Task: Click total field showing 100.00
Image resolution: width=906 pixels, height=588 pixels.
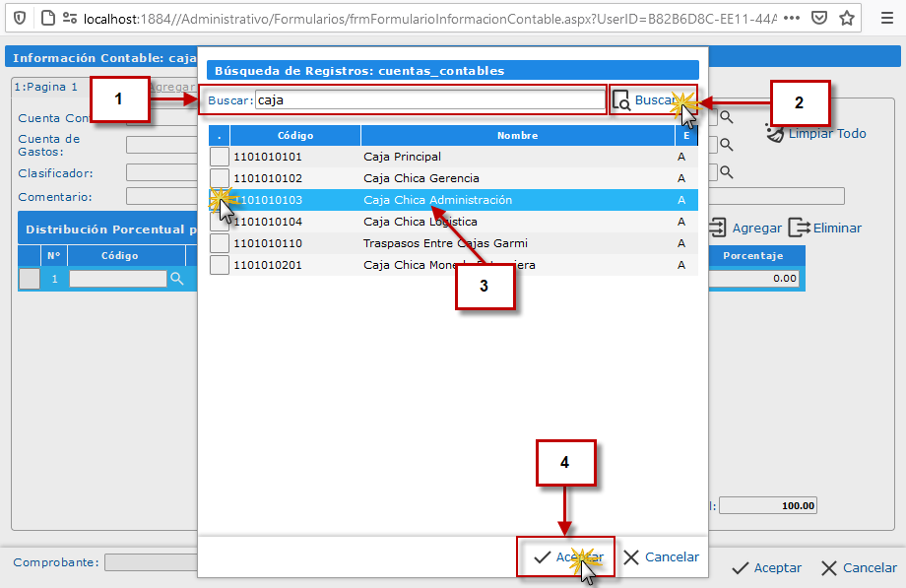Action: pyautogui.click(x=768, y=506)
